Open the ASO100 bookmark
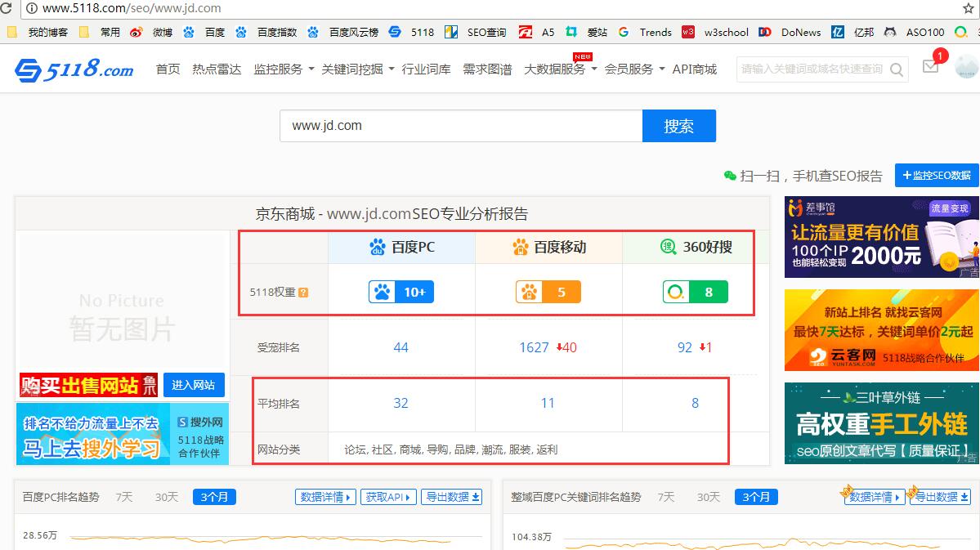Screen dimensions: 980x550 [x=915, y=32]
